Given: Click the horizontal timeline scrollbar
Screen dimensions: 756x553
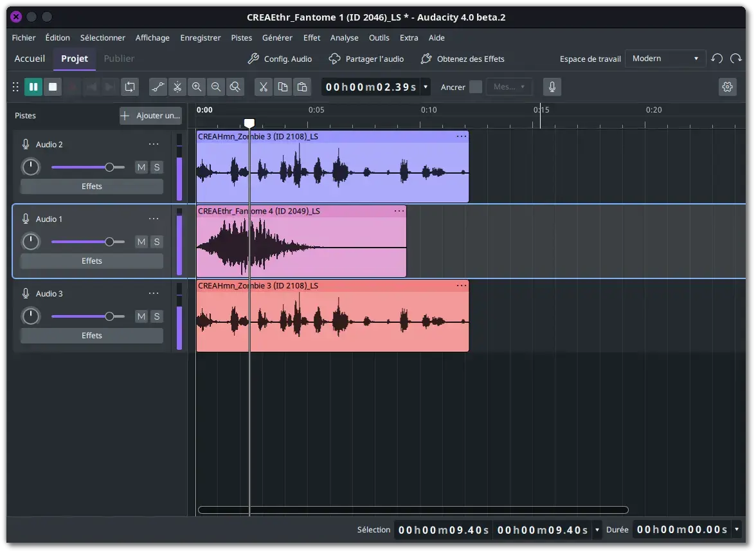Looking at the screenshot, I should pyautogui.click(x=413, y=511).
